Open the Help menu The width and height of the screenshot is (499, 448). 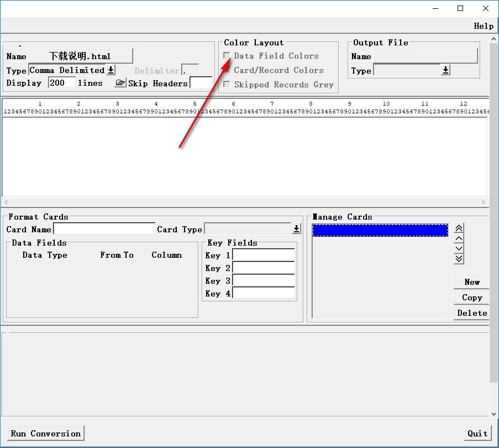(484, 26)
